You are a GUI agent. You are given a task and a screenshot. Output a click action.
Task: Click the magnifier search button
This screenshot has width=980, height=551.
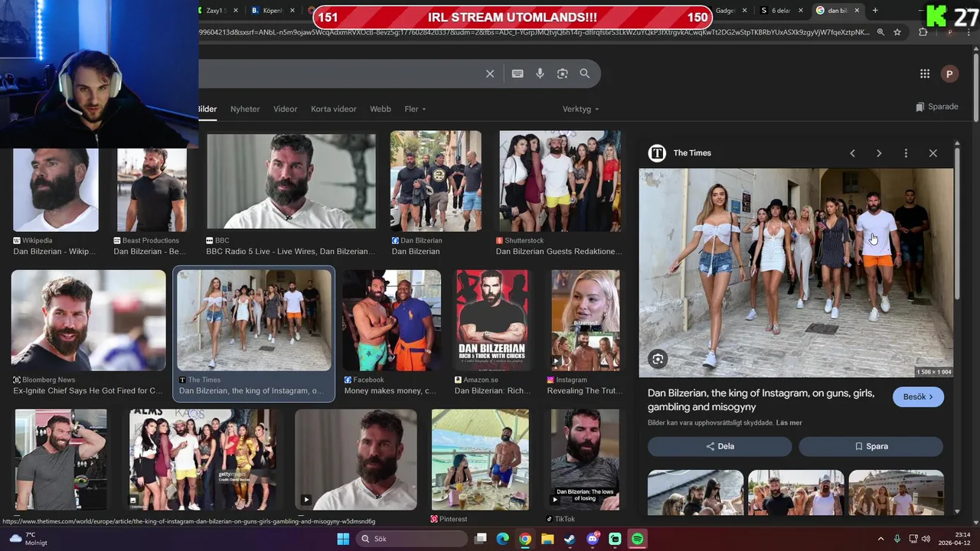coord(585,73)
